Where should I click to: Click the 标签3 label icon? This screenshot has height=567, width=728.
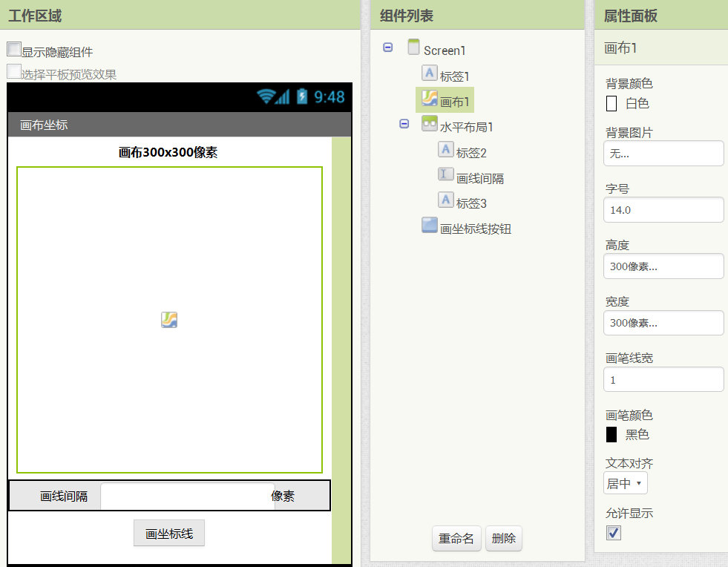pyautogui.click(x=445, y=200)
